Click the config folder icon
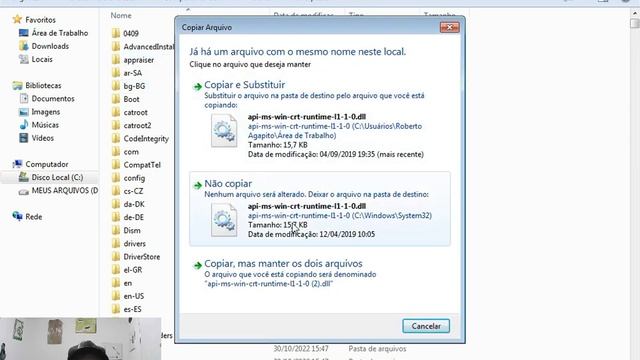Viewport: 640px width, 360px height. coord(116,178)
